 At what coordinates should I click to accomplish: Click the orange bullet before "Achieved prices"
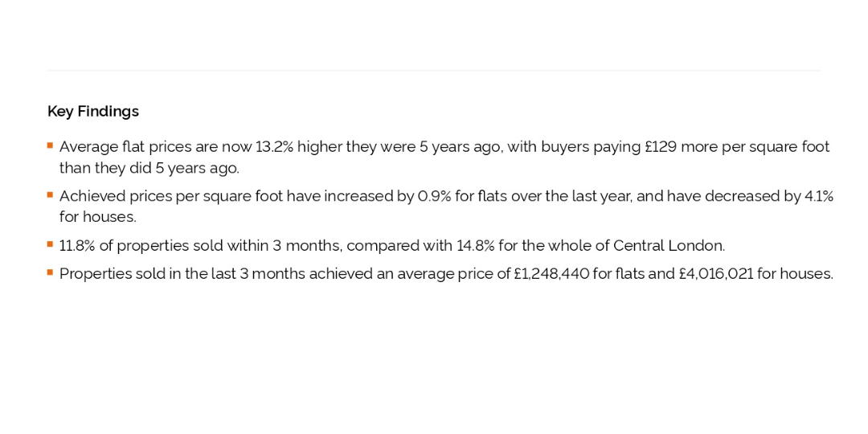[50, 194]
